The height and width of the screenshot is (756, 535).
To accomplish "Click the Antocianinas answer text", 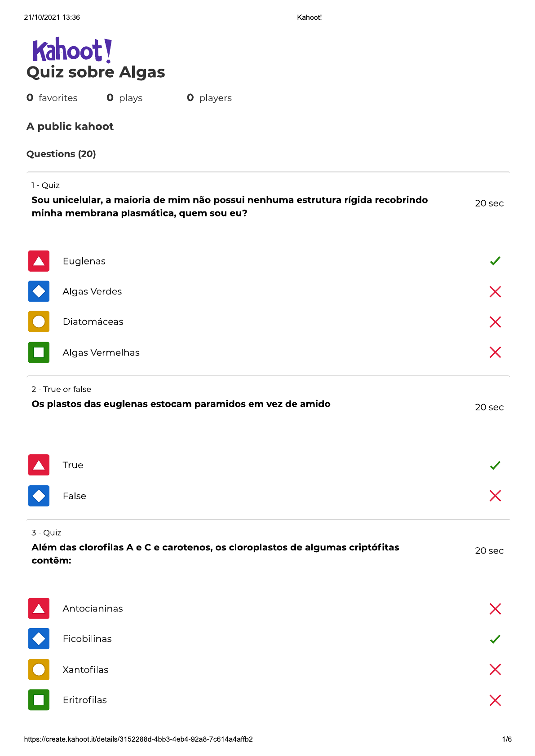I will point(93,609).
